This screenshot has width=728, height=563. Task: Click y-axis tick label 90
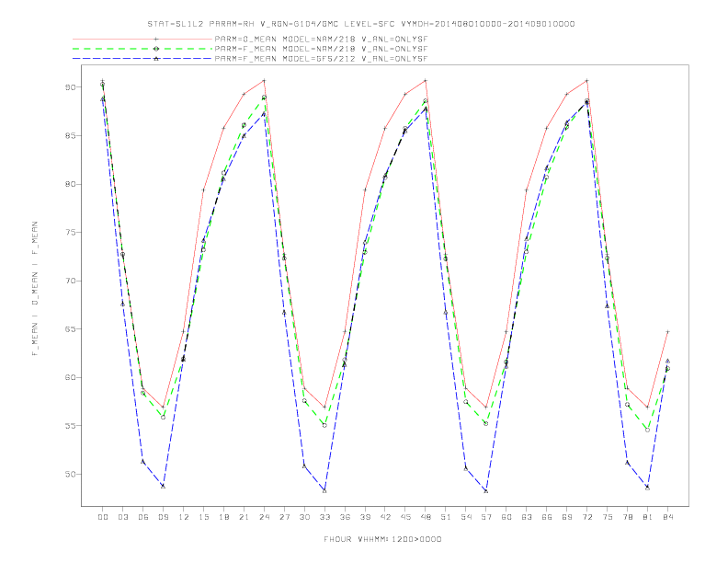point(71,87)
